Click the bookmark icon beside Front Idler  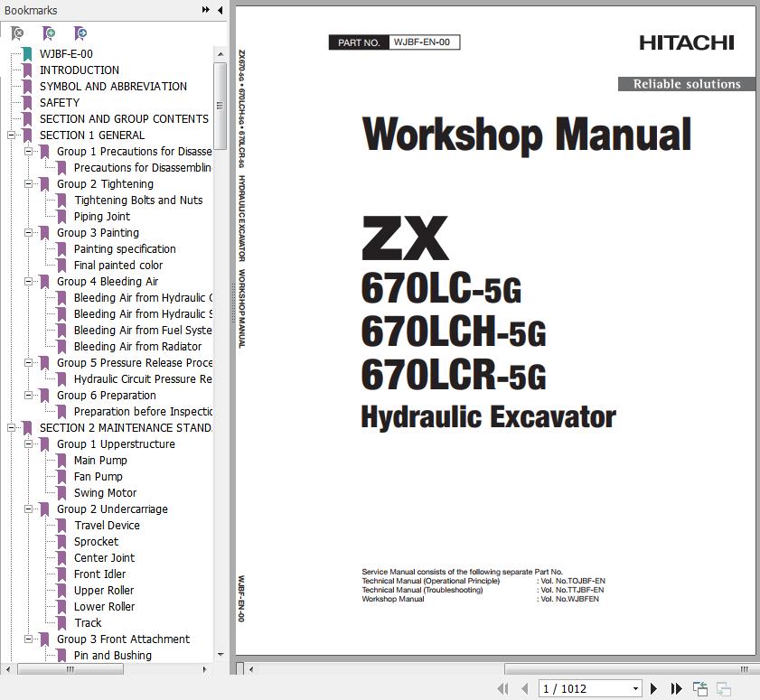[x=61, y=574]
